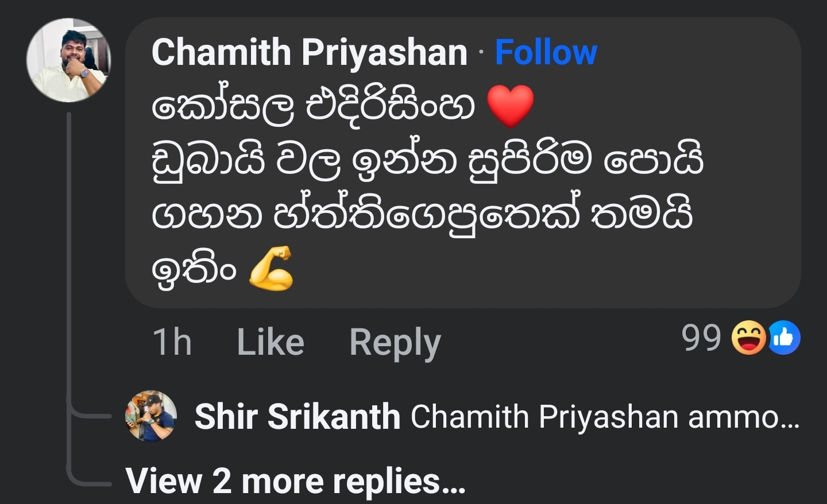Image resolution: width=827 pixels, height=504 pixels.
Task: Like Chamith Priyashan's comment
Action: (x=270, y=342)
